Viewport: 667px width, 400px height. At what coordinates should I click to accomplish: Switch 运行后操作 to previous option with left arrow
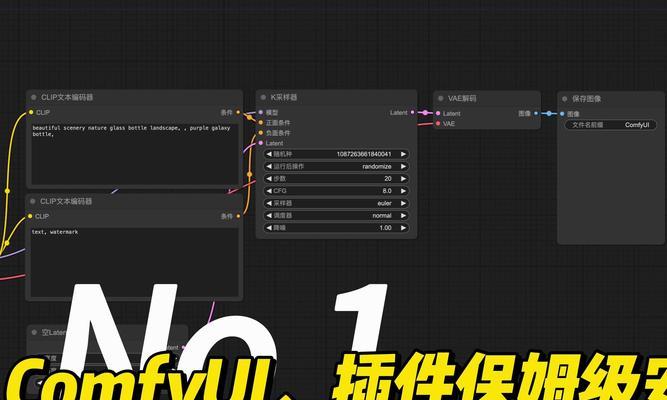(269, 166)
